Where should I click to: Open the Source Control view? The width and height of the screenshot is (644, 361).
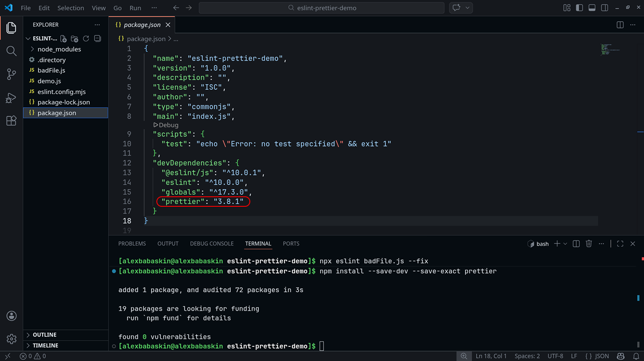click(x=11, y=74)
